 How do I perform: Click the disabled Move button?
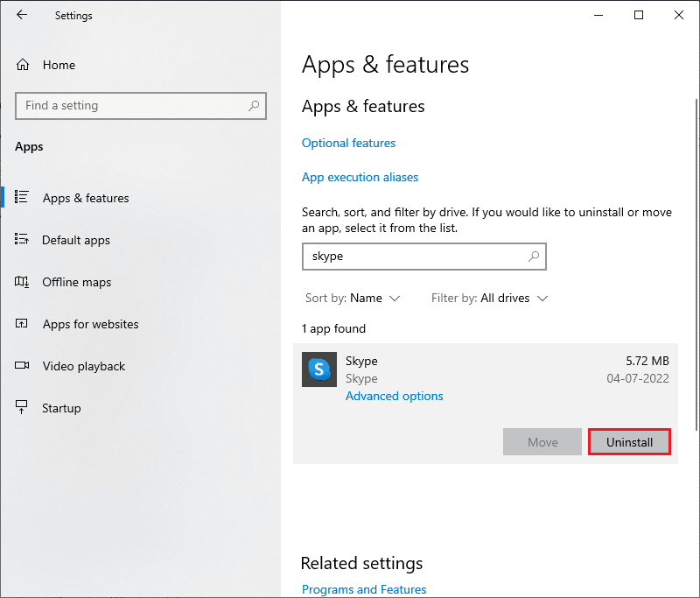point(542,441)
